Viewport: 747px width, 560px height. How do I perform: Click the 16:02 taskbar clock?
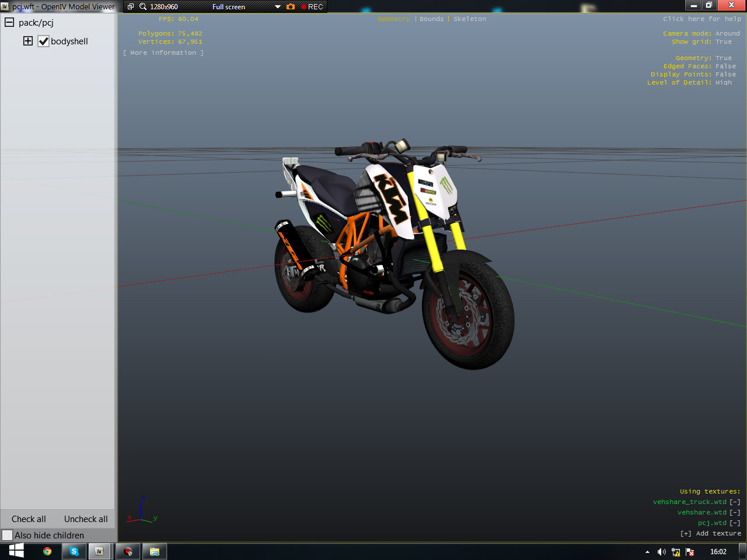[718, 552]
